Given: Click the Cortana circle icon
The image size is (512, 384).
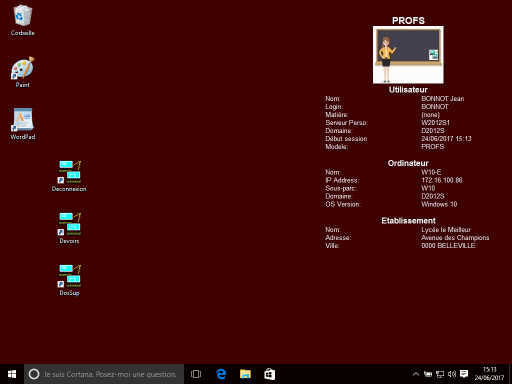Looking at the screenshot, I should (x=34, y=374).
